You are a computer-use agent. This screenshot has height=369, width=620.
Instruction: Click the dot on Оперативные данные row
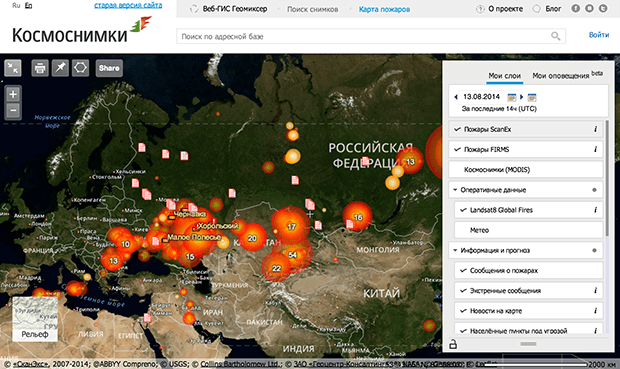tap(594, 190)
